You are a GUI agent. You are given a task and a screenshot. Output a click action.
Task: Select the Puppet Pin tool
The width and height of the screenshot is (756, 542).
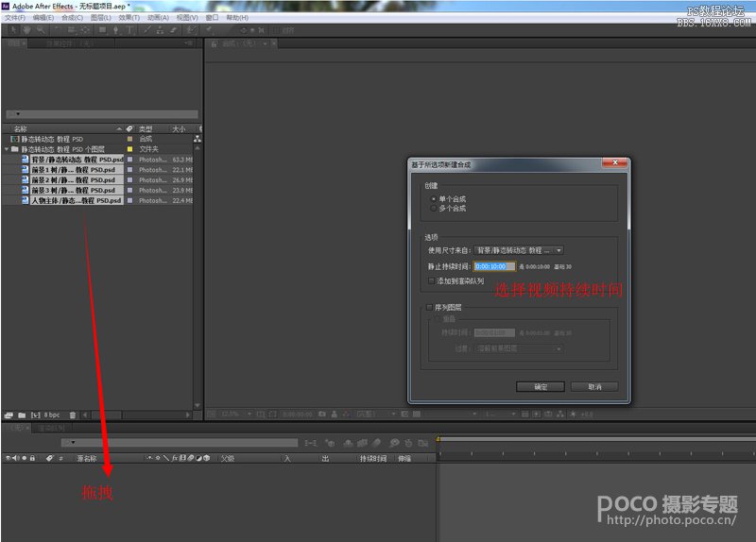pyautogui.click(x=209, y=30)
